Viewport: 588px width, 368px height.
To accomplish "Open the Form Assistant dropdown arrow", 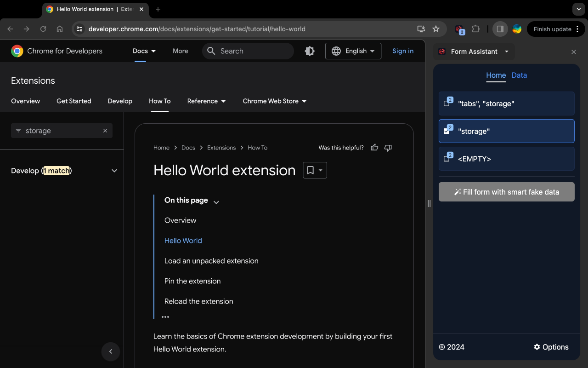I will pyautogui.click(x=506, y=52).
